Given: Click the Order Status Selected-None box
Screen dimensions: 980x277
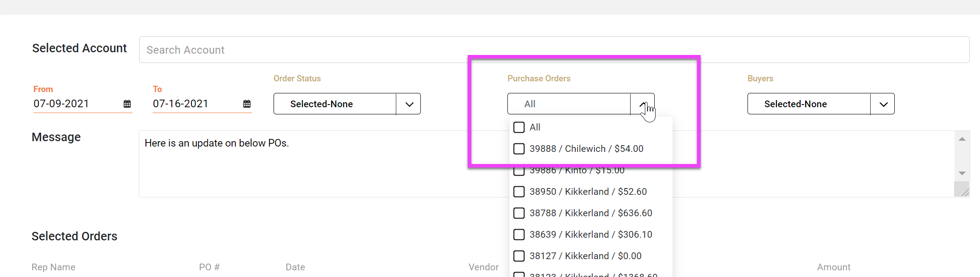Looking at the screenshot, I should coord(335,104).
